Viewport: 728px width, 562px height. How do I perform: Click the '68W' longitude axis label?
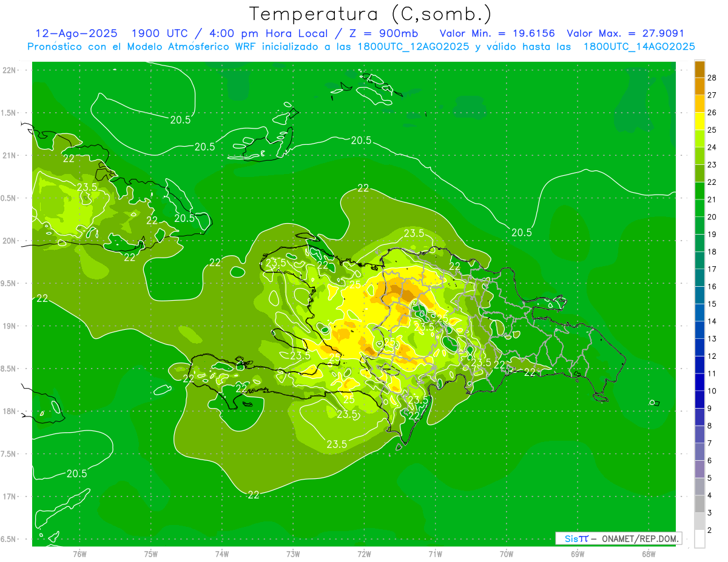[649, 554]
